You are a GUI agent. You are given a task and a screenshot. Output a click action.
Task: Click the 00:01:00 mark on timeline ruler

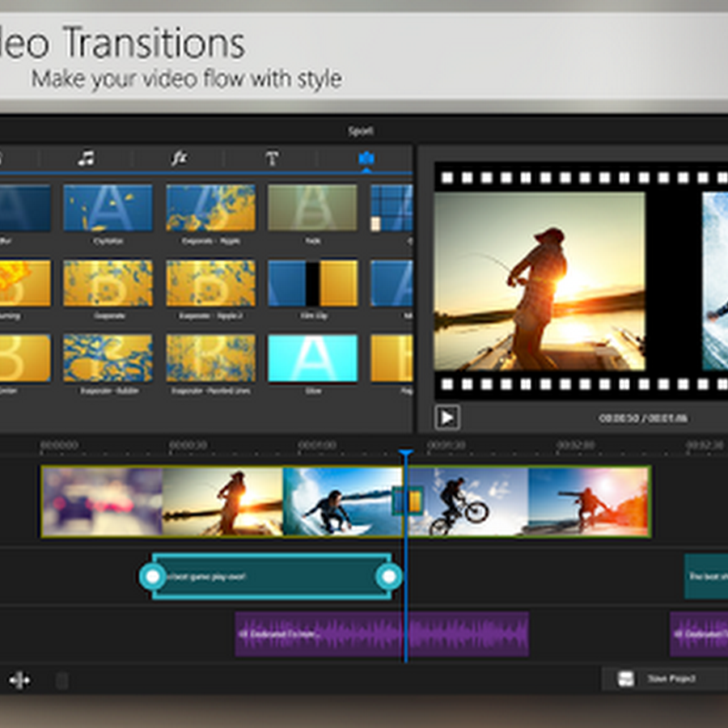[317, 445]
